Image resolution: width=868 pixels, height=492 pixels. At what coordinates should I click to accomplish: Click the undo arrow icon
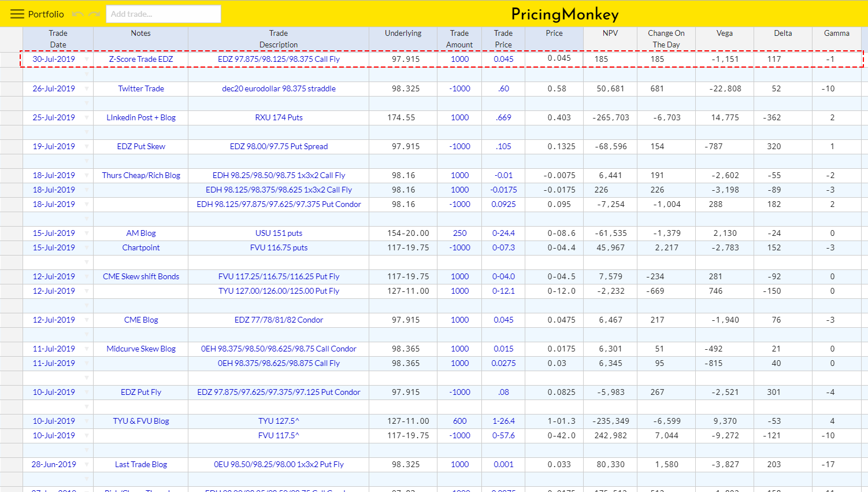[x=77, y=14]
